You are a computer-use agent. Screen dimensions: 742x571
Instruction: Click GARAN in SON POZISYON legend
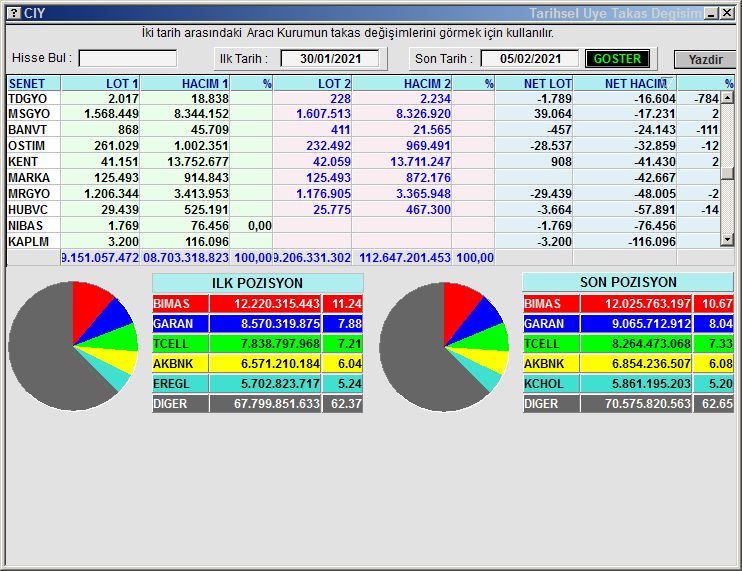(x=551, y=324)
